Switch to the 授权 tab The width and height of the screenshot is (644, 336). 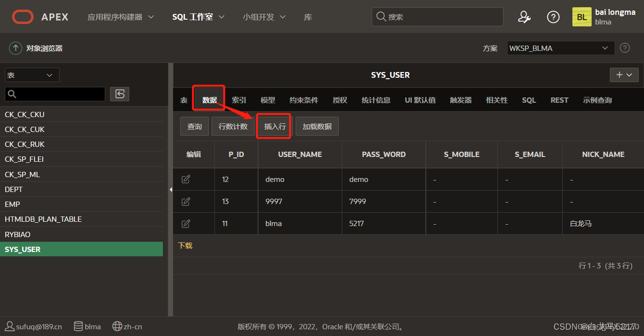(340, 100)
